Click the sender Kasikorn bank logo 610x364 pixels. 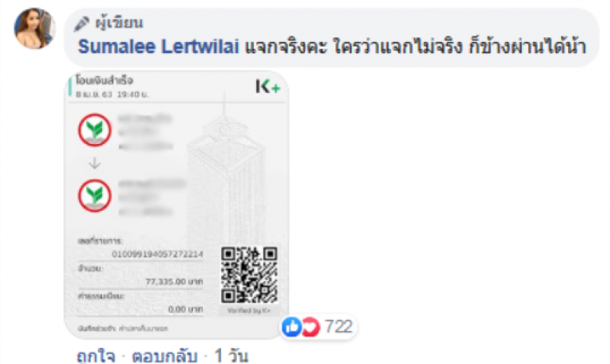[x=95, y=129]
